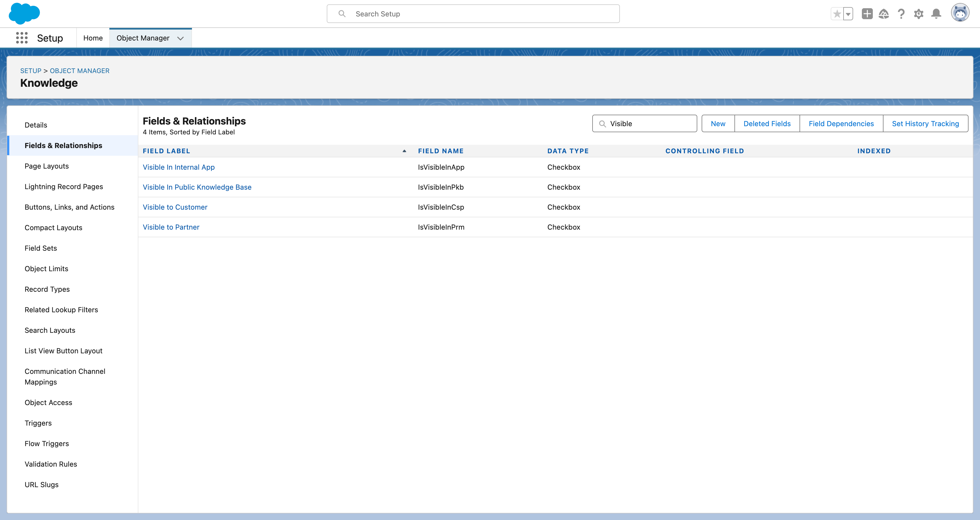Screen dimensions: 980x520
Task: Click the field Quick Find box with Visible
Action: [x=644, y=124]
